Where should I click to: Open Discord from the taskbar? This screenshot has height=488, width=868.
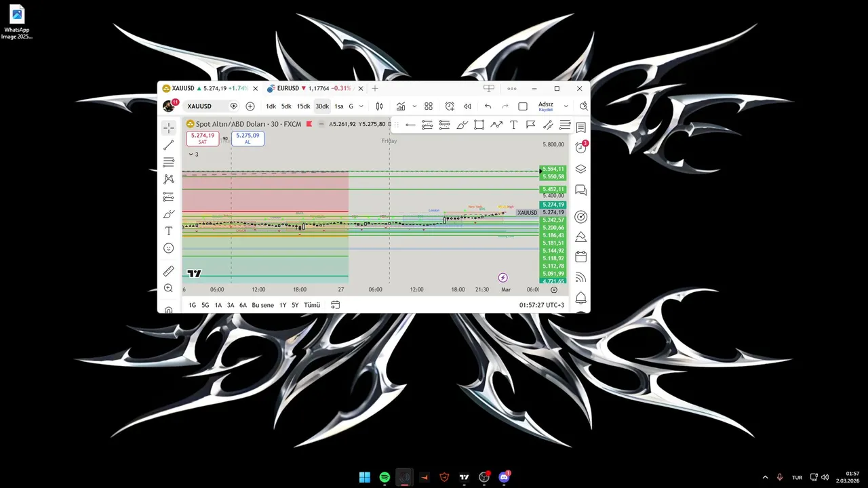pos(504,477)
